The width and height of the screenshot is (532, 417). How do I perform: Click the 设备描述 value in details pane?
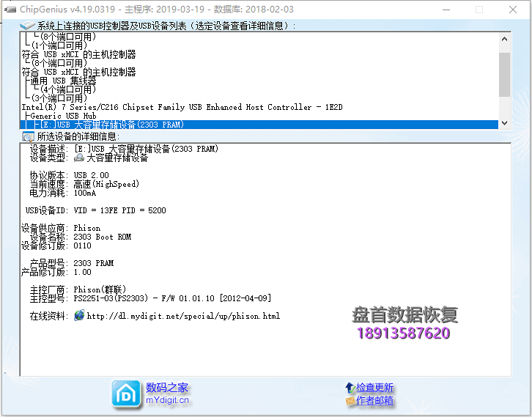coord(146,149)
